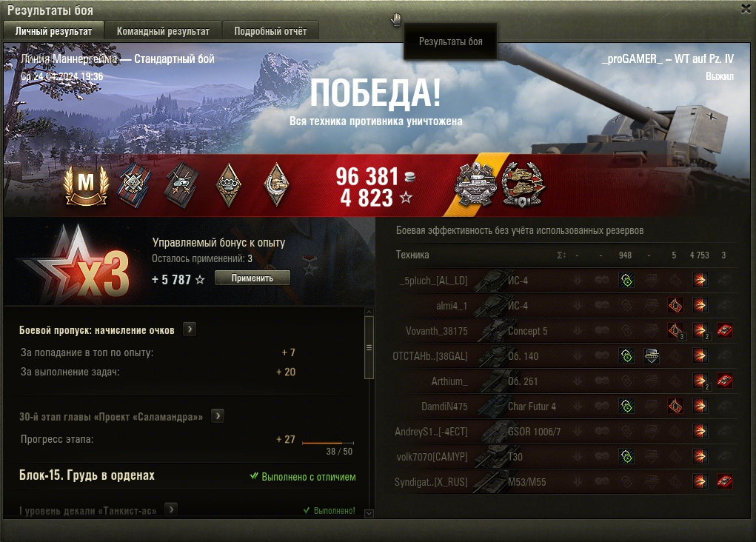The height and width of the screenshot is (542, 756).
Task: Expand Боевой пропуск points arrow
Action: tap(190, 329)
